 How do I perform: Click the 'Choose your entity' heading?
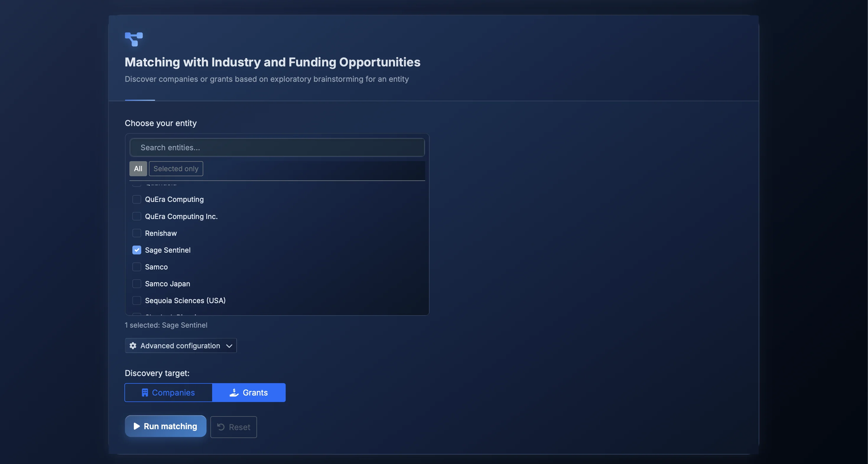pos(161,123)
